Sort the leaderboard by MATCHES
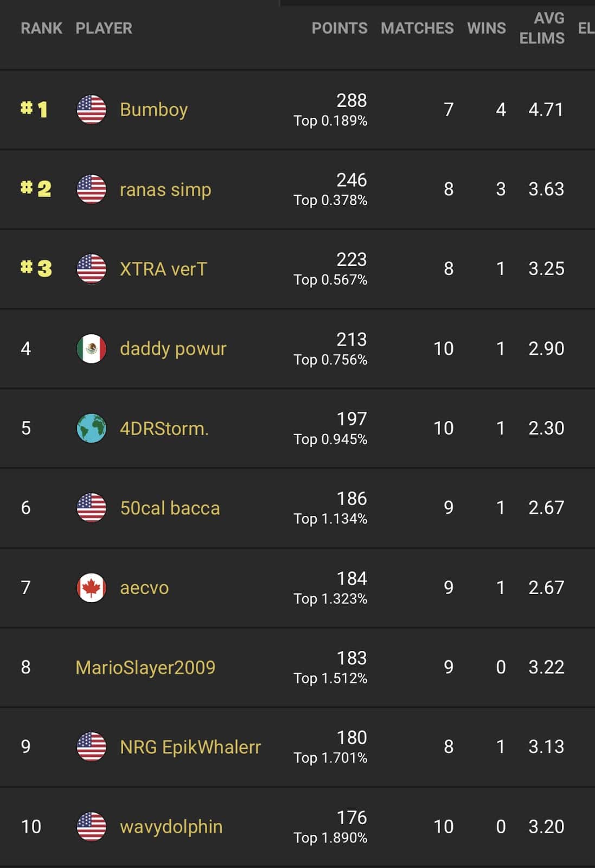The width and height of the screenshot is (595, 868). point(417,28)
